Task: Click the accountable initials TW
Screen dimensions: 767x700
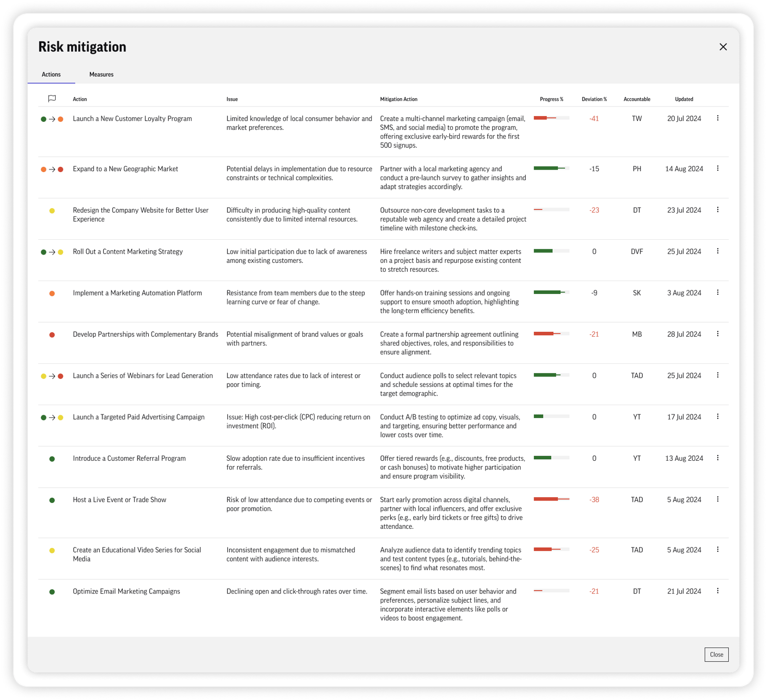Action: [x=637, y=119]
